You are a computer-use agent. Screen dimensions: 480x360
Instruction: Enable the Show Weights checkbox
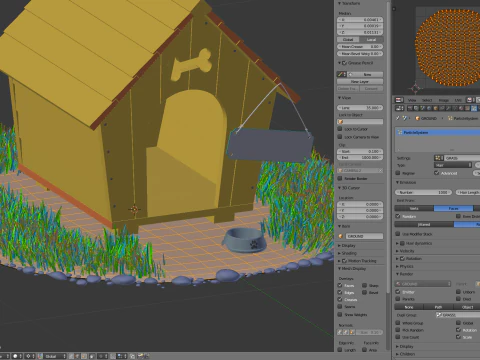click(340, 314)
